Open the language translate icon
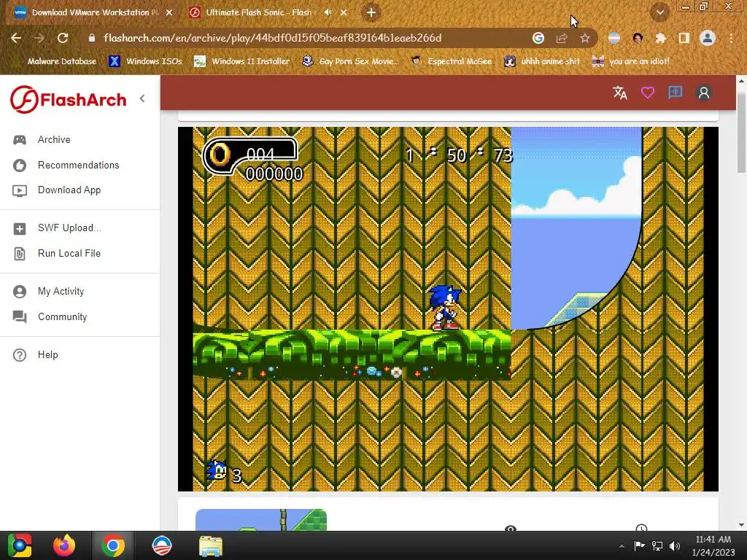This screenshot has width=747, height=560. pyautogui.click(x=620, y=93)
